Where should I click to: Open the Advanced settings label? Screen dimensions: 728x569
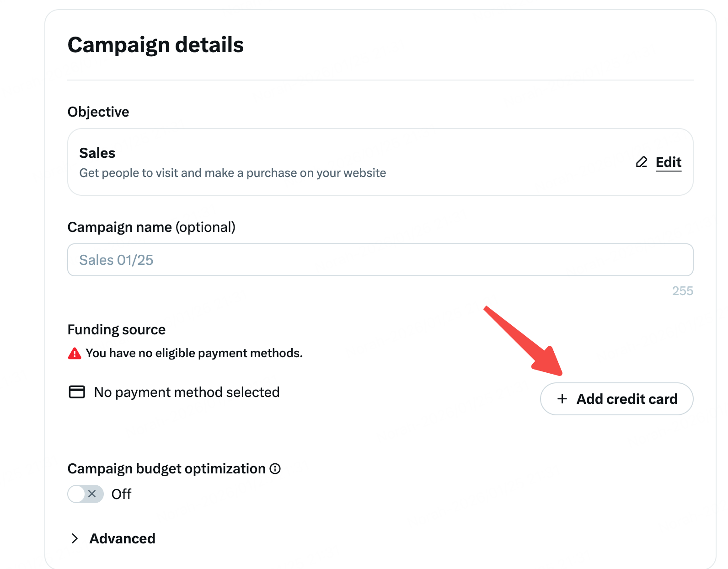(x=123, y=538)
